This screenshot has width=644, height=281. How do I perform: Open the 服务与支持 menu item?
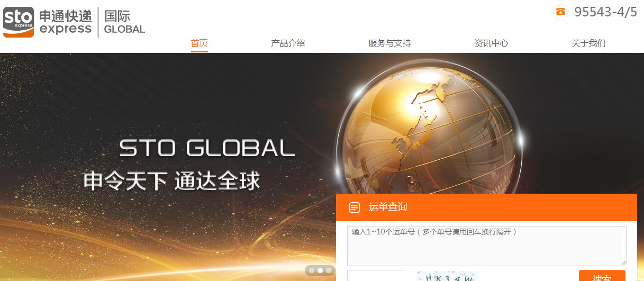[389, 43]
